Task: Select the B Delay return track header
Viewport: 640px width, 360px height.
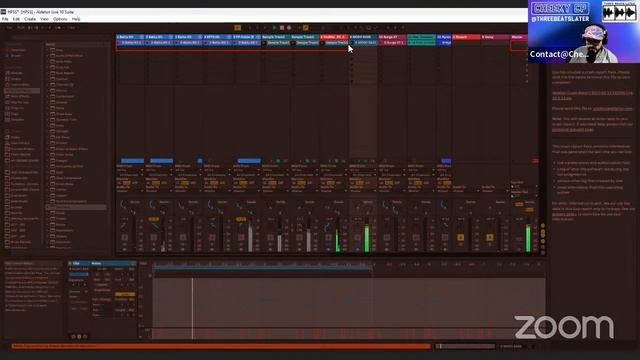Action: 495,37
